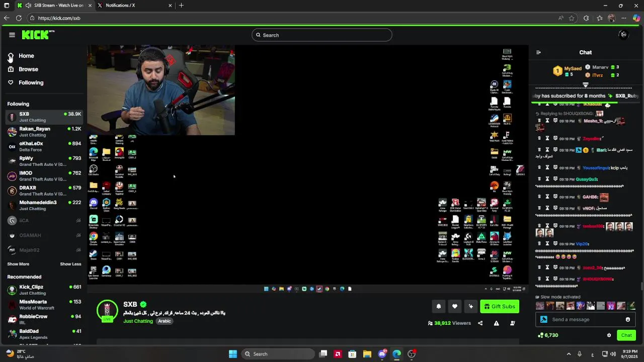Click the green Chat send button
This screenshot has height=362, width=644.
point(626,335)
